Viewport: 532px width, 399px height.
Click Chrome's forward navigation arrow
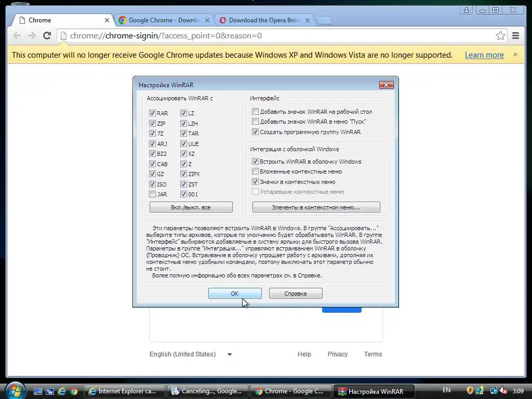(x=32, y=36)
